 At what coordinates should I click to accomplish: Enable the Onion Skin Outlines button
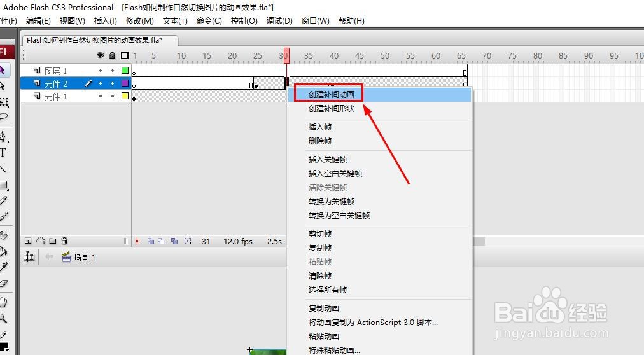(x=162, y=241)
